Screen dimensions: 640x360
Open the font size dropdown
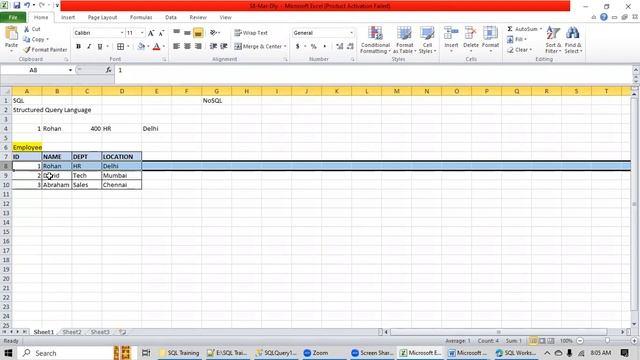pyautogui.click(x=142, y=33)
